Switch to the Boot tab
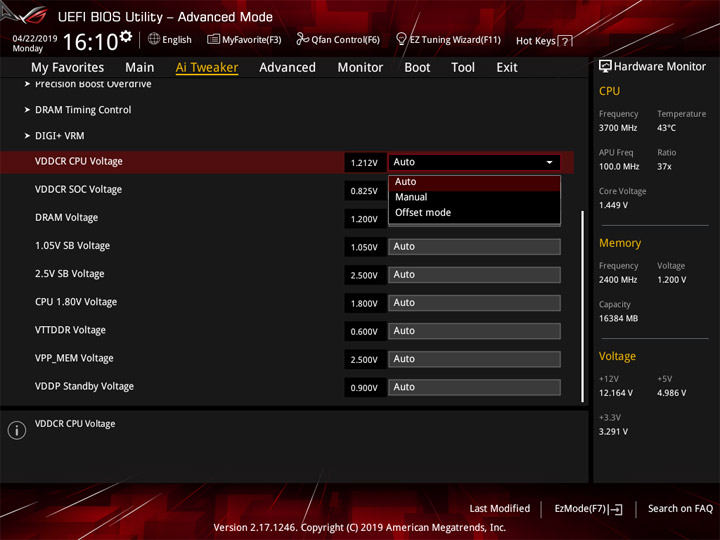The width and height of the screenshot is (720, 540). [417, 68]
